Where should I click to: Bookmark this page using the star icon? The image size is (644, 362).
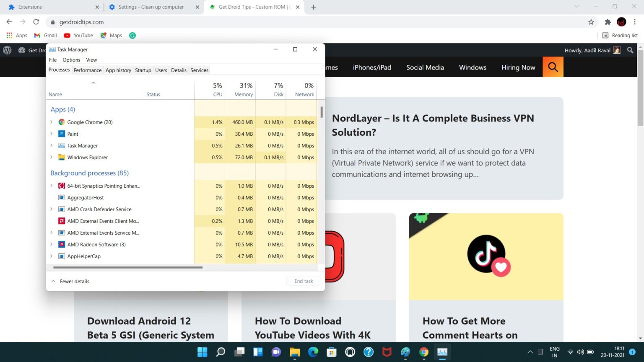(x=591, y=22)
